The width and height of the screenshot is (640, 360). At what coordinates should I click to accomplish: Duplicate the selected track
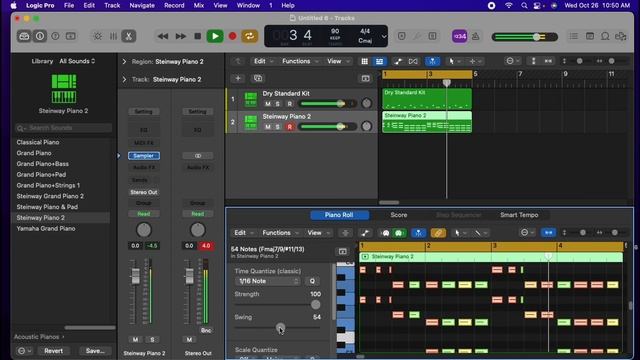tap(258, 78)
